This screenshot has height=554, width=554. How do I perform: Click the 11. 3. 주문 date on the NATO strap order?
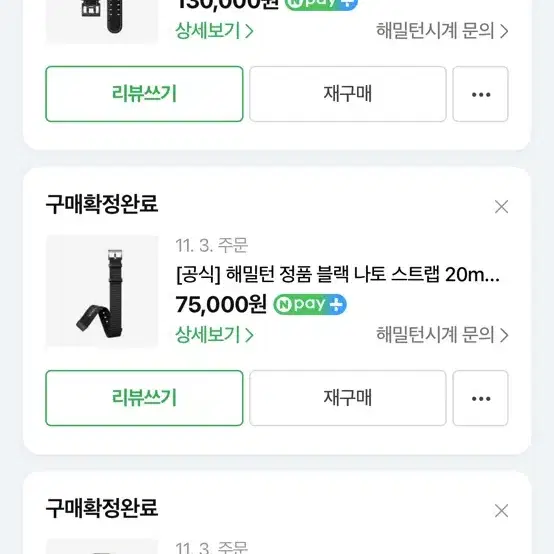(x=212, y=245)
